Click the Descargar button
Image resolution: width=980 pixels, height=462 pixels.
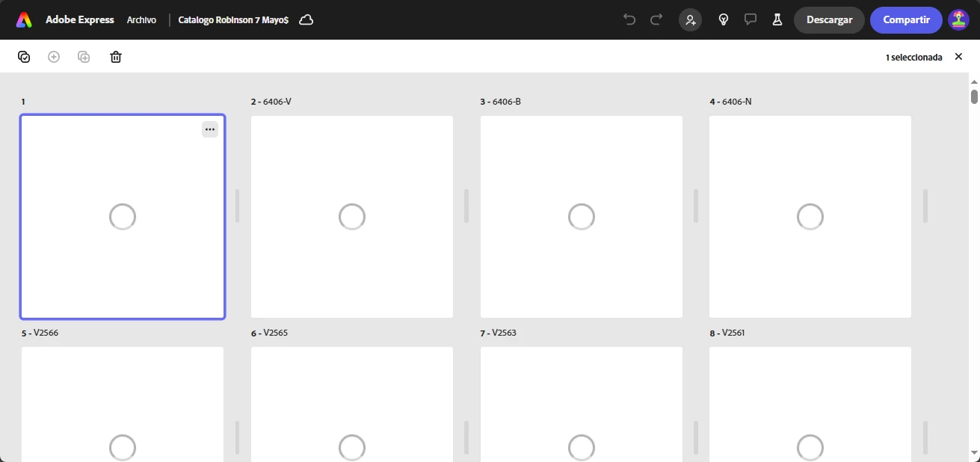coord(829,20)
